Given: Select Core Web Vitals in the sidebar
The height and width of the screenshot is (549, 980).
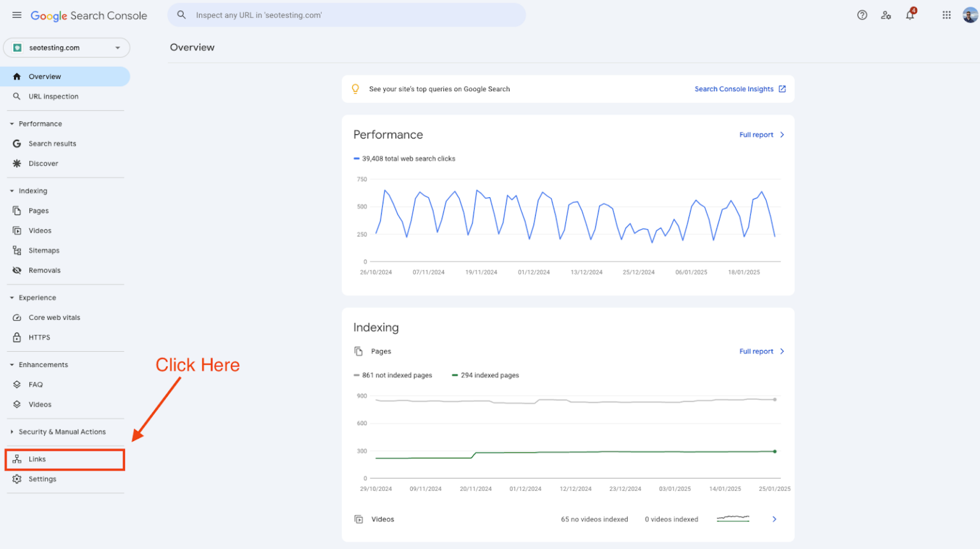Looking at the screenshot, I should coord(54,317).
